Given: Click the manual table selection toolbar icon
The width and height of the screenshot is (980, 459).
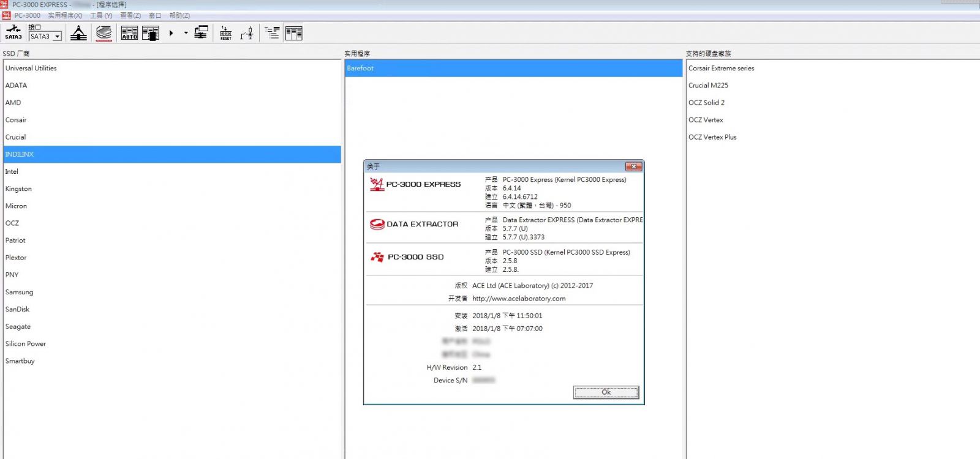Looking at the screenshot, I should point(151,33).
